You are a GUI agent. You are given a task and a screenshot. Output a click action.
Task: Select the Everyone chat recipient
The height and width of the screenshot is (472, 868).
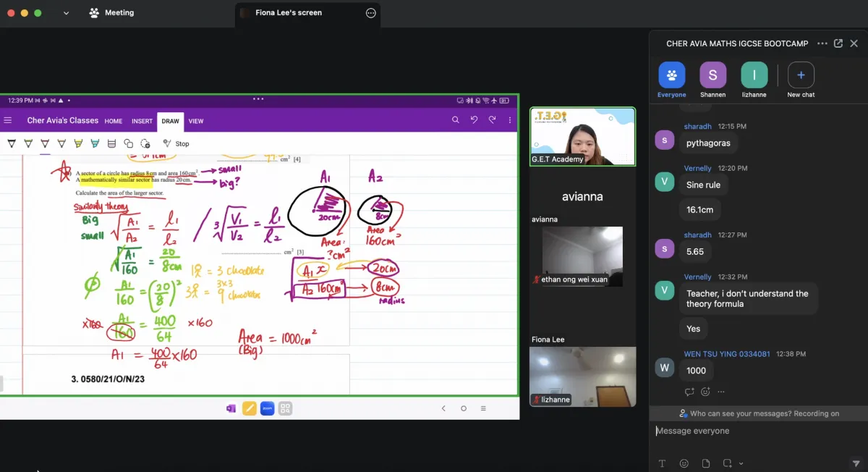(671, 80)
